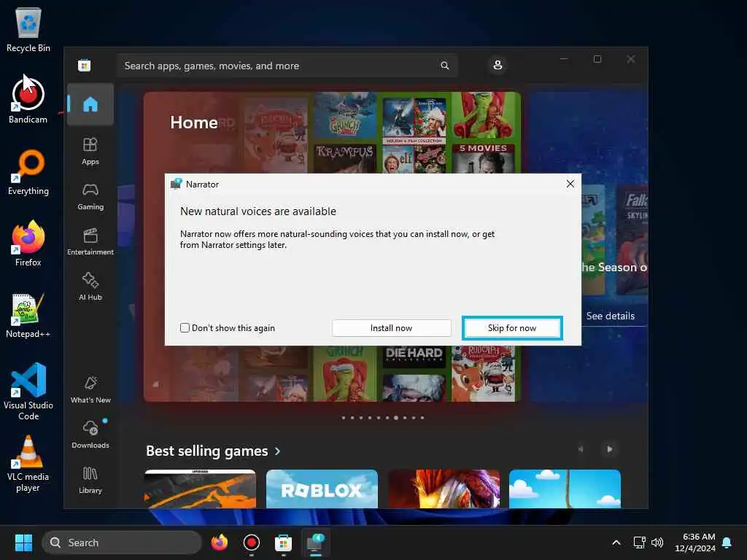
Task: Close the Narrator dialog
Action: click(570, 184)
